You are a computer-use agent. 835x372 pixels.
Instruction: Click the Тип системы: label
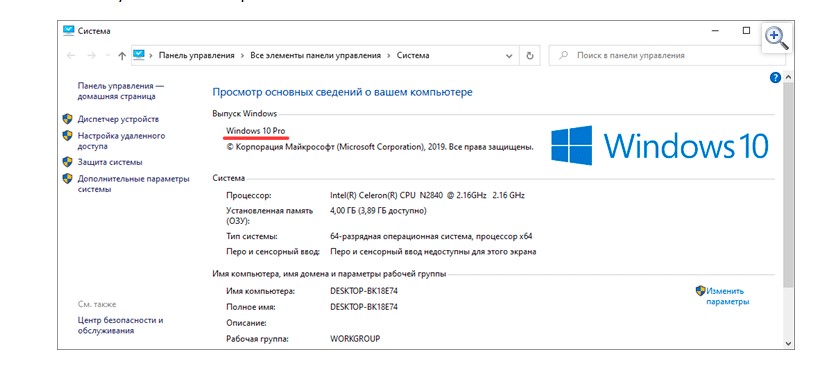pyautogui.click(x=251, y=236)
